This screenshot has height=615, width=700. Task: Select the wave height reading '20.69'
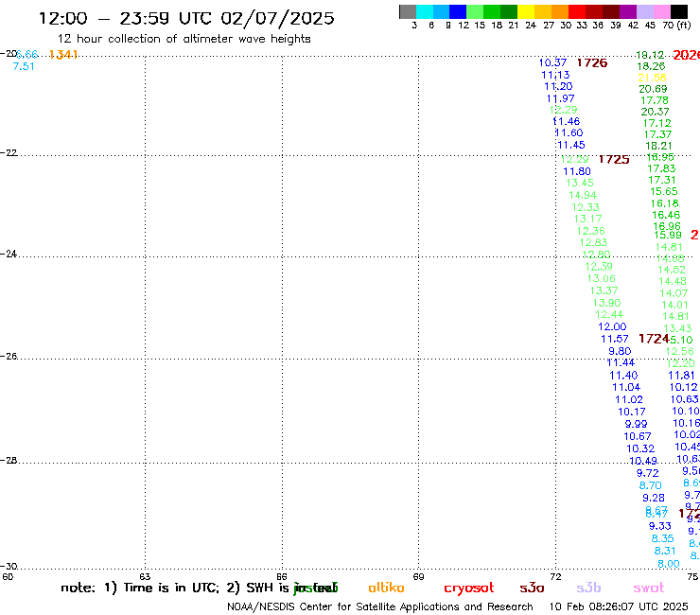pos(653,89)
